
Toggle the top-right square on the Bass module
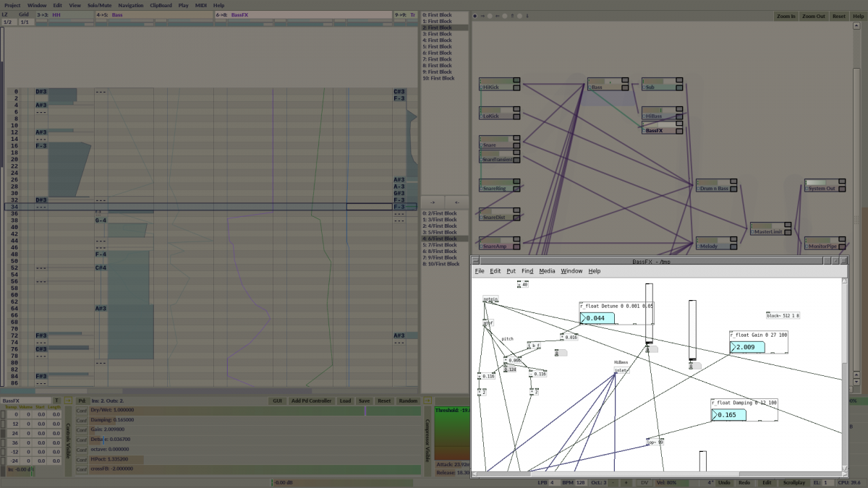625,80
